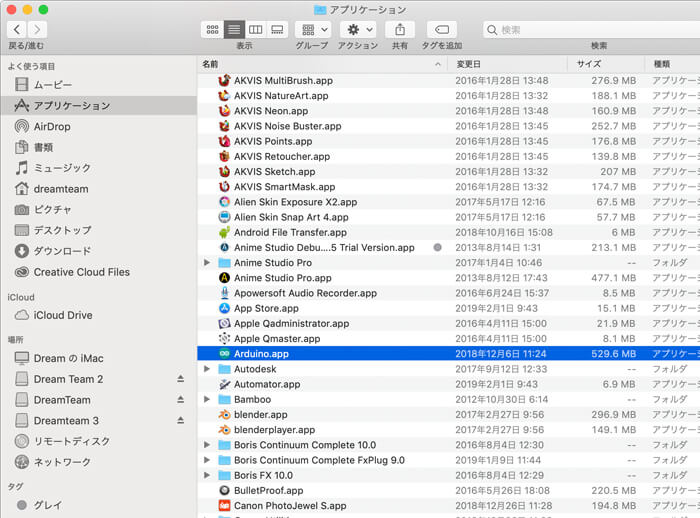The image size is (700, 518).
Task: Open ムービー in the sidebar
Action: pyautogui.click(x=99, y=84)
